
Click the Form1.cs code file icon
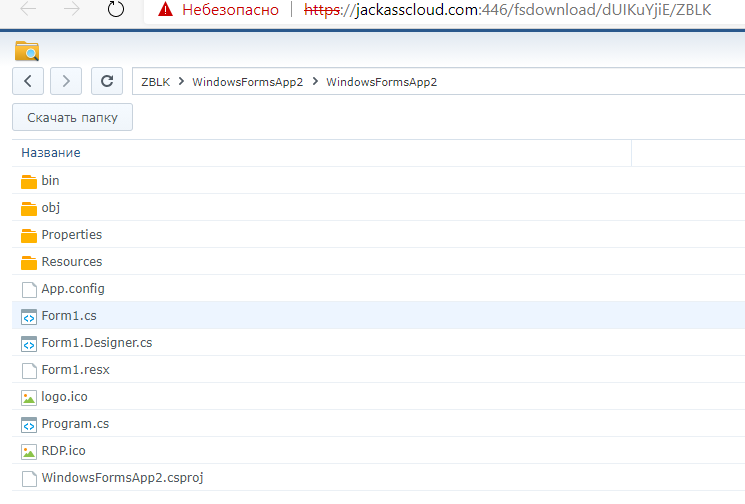tap(29, 317)
